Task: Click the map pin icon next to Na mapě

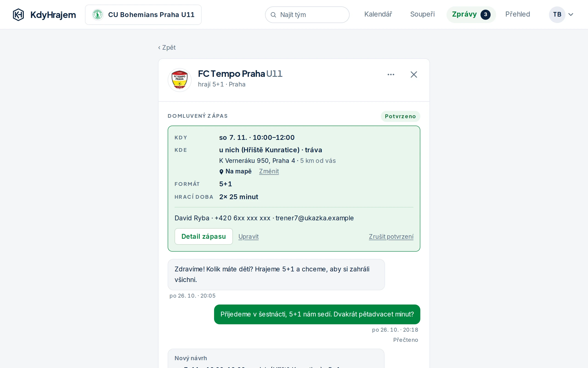Action: point(221,172)
